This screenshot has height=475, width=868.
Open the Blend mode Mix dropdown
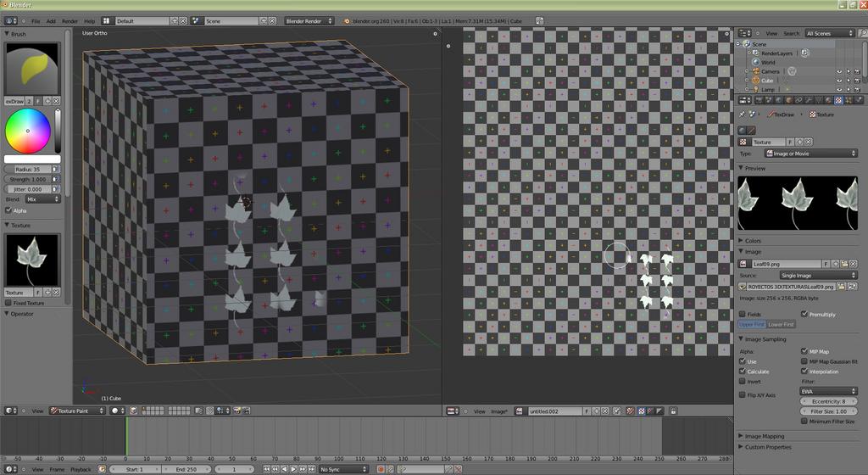coord(42,199)
